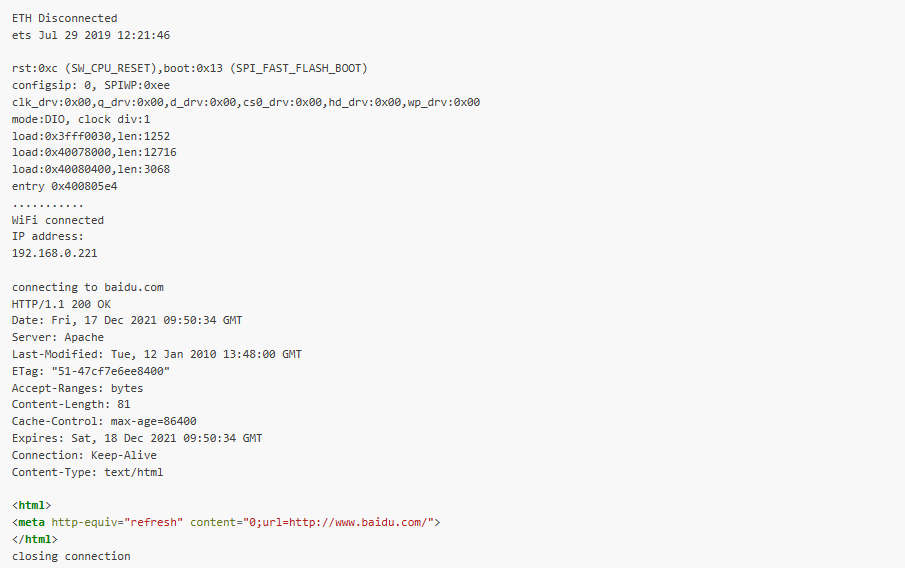Click the rst:0xc SW_CPU_RESET line
This screenshot has width=905, height=568.
189,69
